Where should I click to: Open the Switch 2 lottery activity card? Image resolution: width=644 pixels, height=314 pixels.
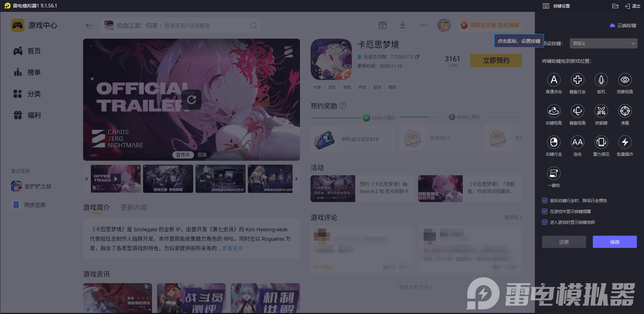362,189
